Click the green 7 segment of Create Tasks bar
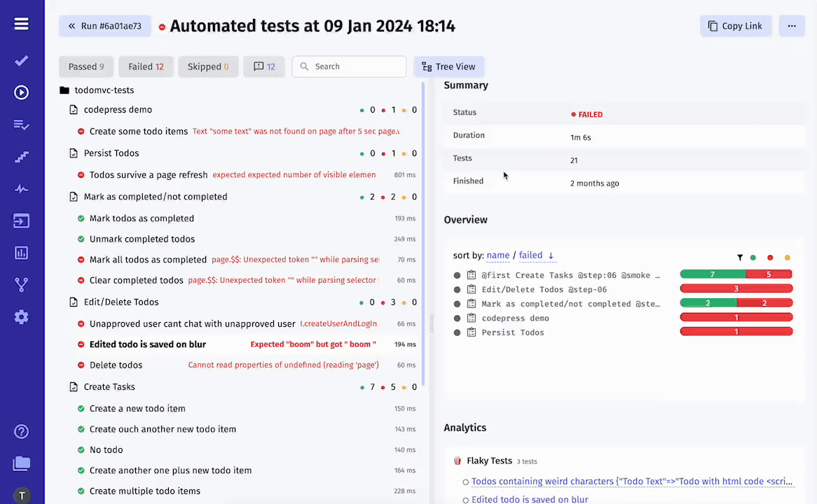Image resolution: width=817 pixels, height=504 pixels. pos(713,274)
